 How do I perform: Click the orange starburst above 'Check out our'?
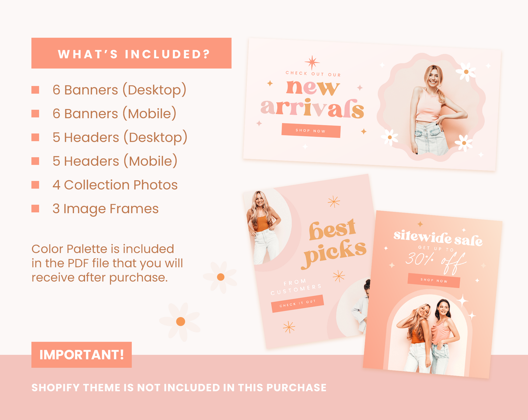tap(312, 63)
